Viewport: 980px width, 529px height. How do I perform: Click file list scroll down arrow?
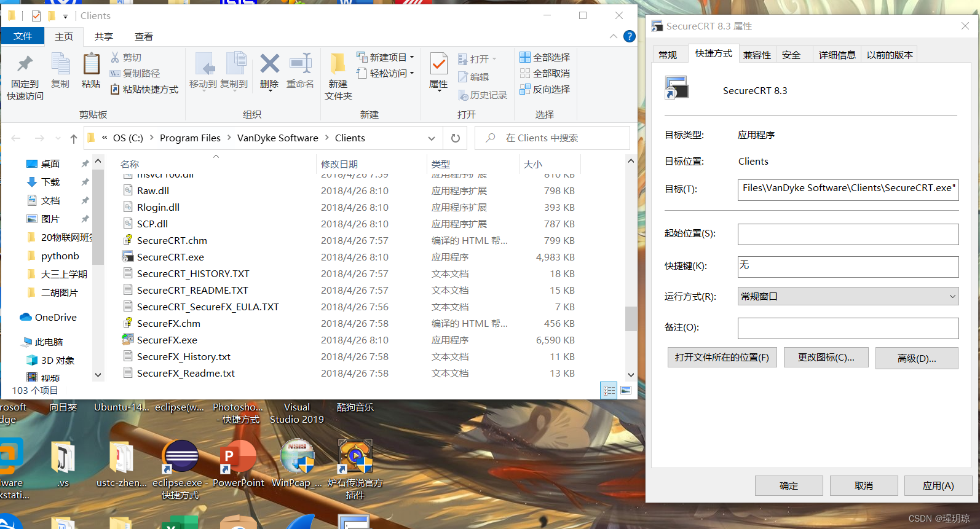pos(631,375)
